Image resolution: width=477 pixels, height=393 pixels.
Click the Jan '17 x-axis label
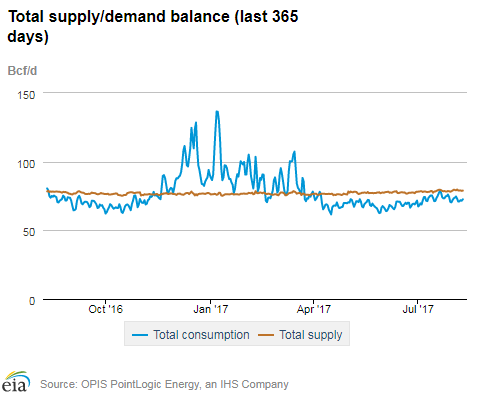[x=211, y=309]
